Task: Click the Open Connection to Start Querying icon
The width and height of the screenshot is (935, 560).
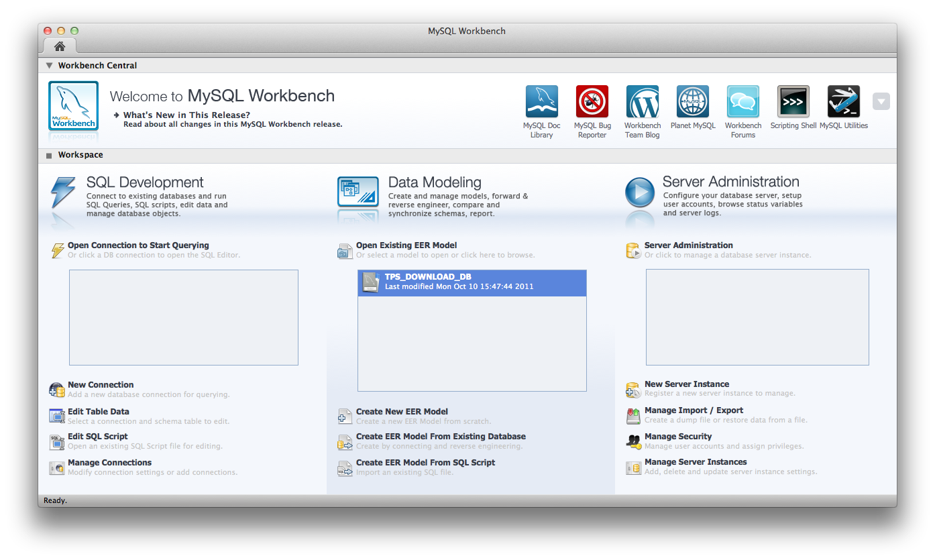Action: pos(58,251)
